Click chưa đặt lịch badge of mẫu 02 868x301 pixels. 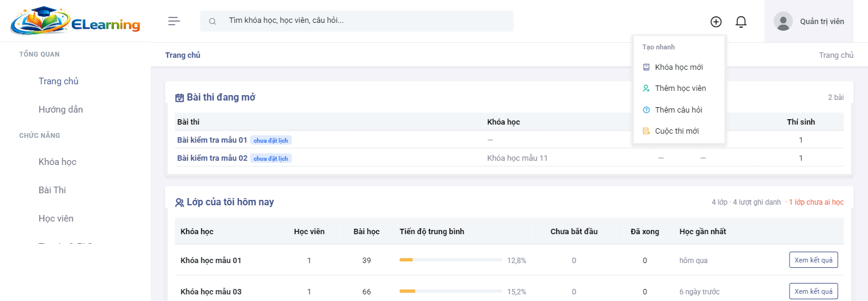271,158
